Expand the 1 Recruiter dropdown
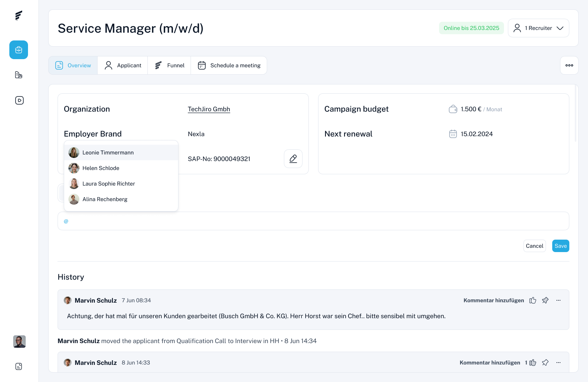588x382 pixels. (x=539, y=28)
